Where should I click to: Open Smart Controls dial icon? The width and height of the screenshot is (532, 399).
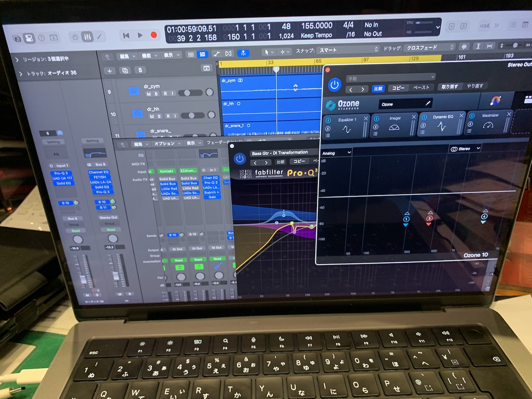[75, 37]
